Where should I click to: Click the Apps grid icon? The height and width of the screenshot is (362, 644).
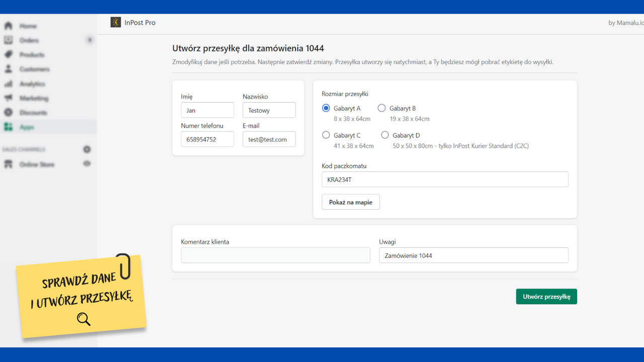[8, 127]
